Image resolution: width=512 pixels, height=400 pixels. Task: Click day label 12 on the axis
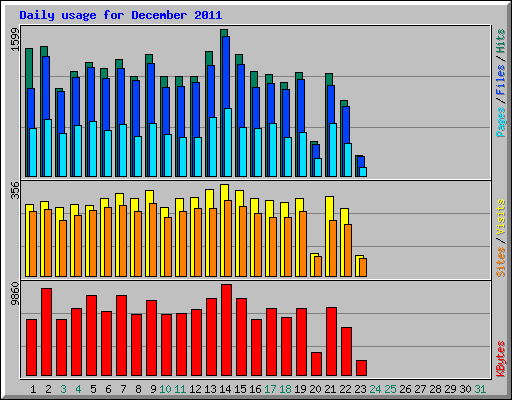point(195,389)
